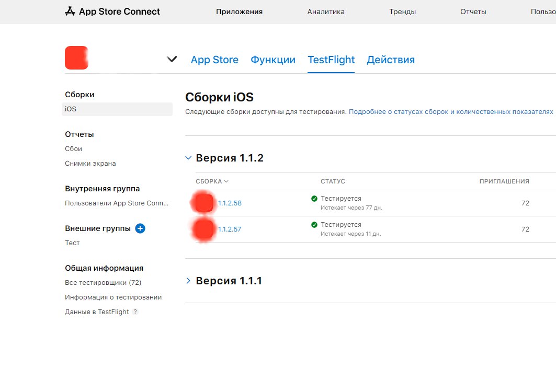Select the TestFlight tab
Image resolution: width=556 pixels, height=392 pixels.
(331, 60)
